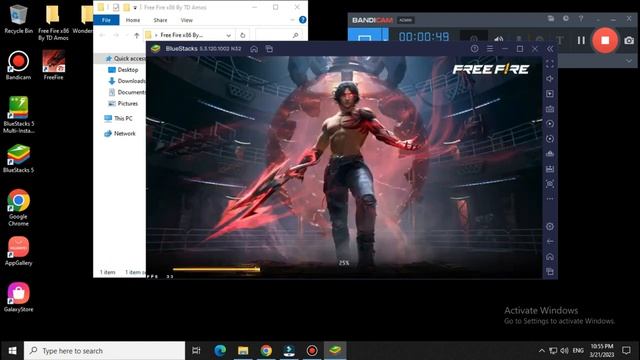Click Explorer refresh button
Viewport: 640px width, 360px height.
242,35
